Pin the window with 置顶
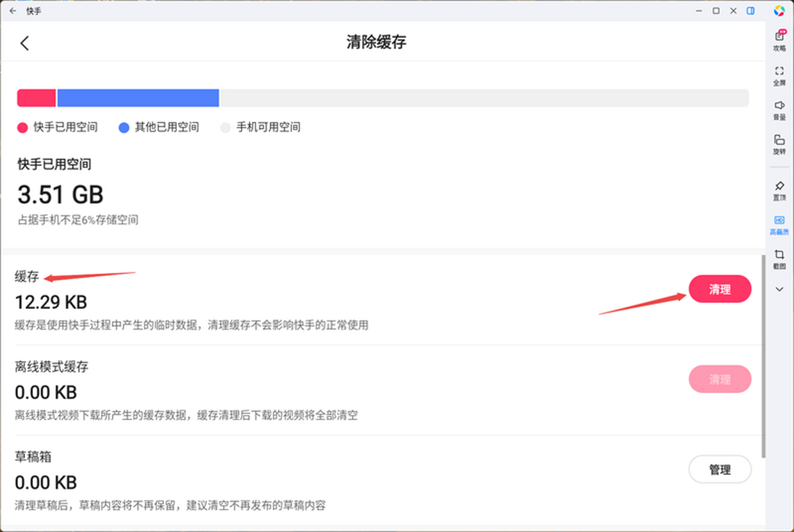This screenshot has height=532, width=794. coord(779,191)
